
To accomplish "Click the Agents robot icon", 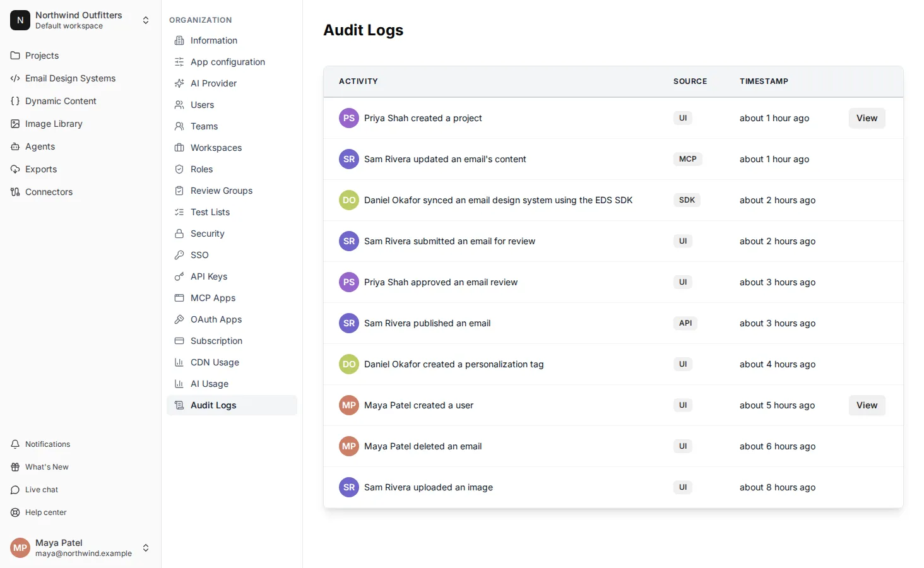I will (15, 146).
